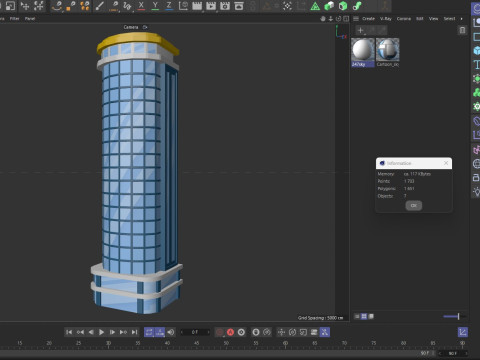Image resolution: width=480 pixels, height=360 pixels.
Task: Click the orange four-dot selection icon
Action: (85, 6)
